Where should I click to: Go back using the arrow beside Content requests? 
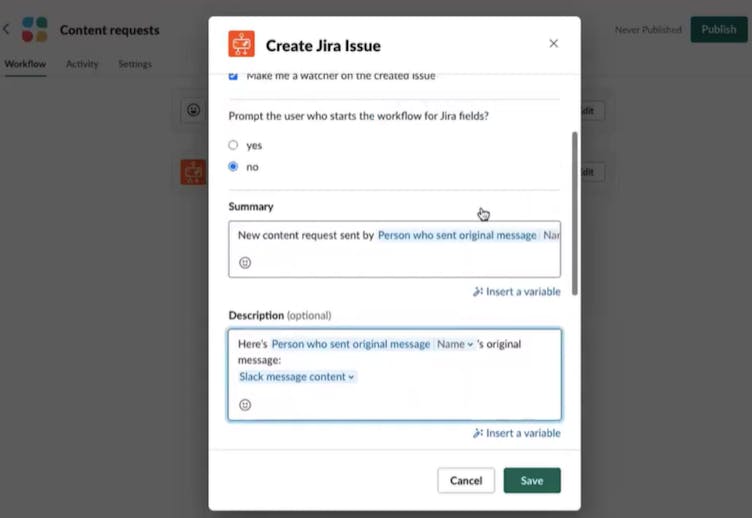(x=6, y=29)
